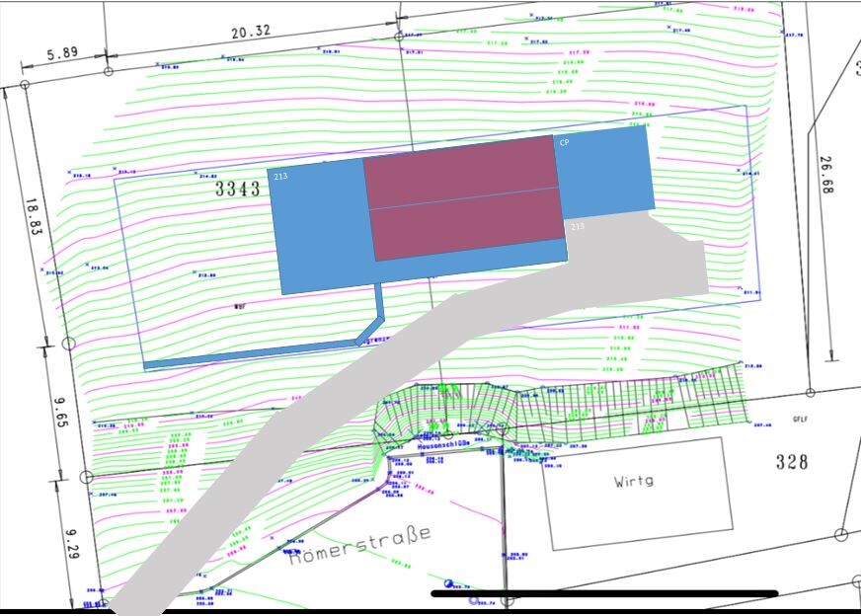Viewport: 864px width, 616px height.
Task: Click the parcel number 3343 label
Action: click(238, 189)
